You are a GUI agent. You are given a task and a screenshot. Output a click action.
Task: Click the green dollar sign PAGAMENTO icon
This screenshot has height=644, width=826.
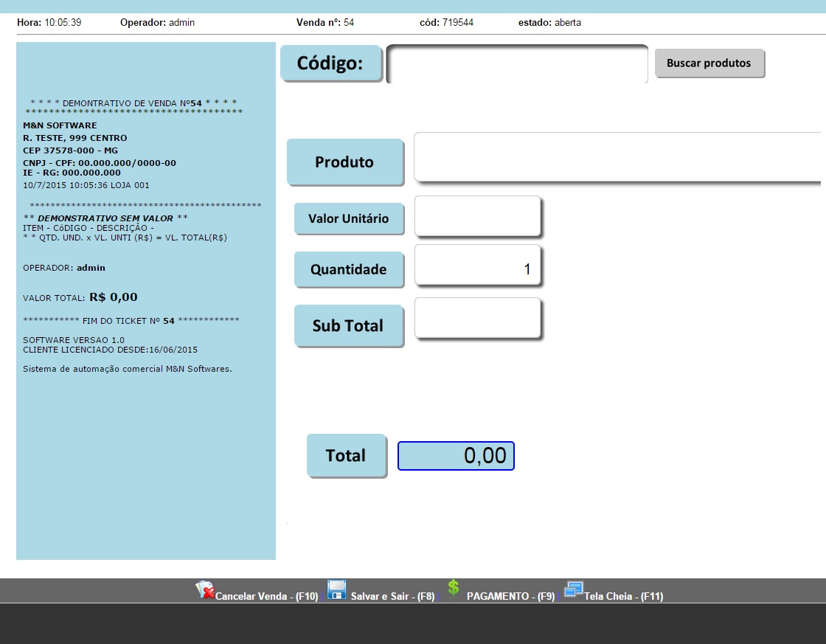(453, 588)
